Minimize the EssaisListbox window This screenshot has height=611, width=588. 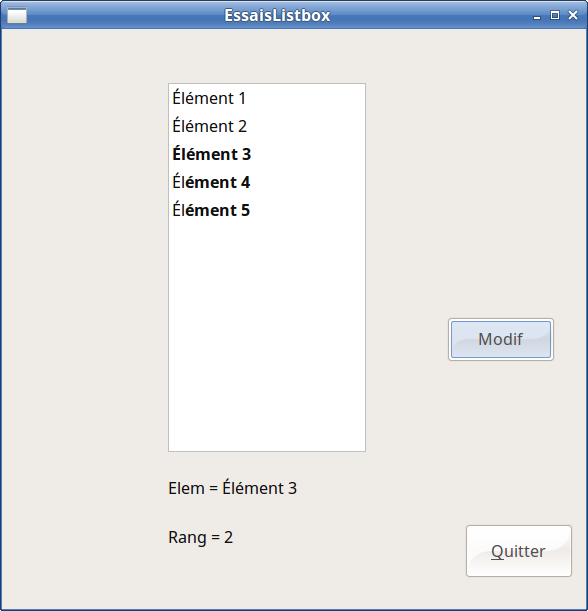537,16
